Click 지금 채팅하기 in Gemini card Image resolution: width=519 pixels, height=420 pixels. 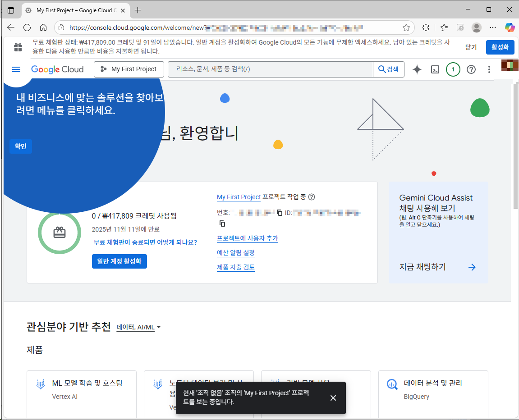pyautogui.click(x=423, y=267)
